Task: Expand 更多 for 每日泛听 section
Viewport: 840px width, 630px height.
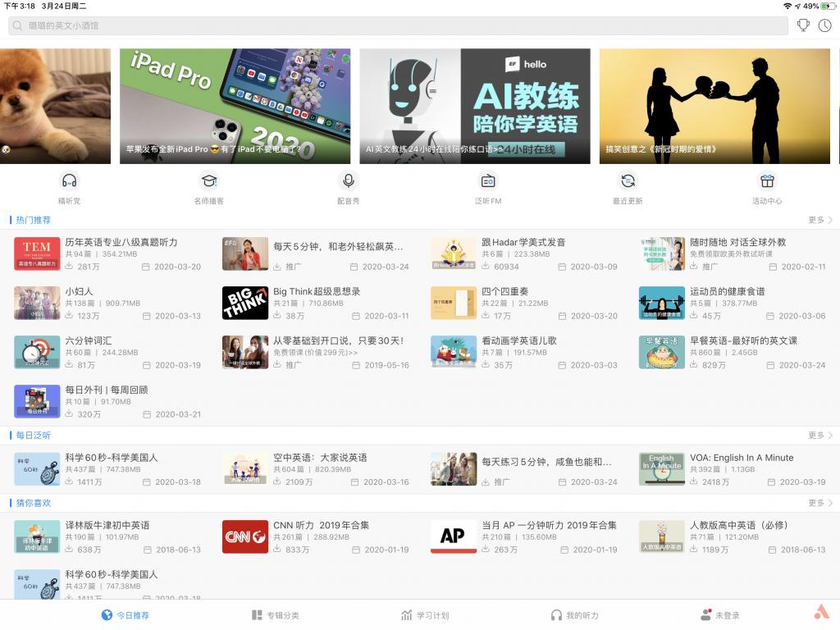Action: click(x=820, y=435)
